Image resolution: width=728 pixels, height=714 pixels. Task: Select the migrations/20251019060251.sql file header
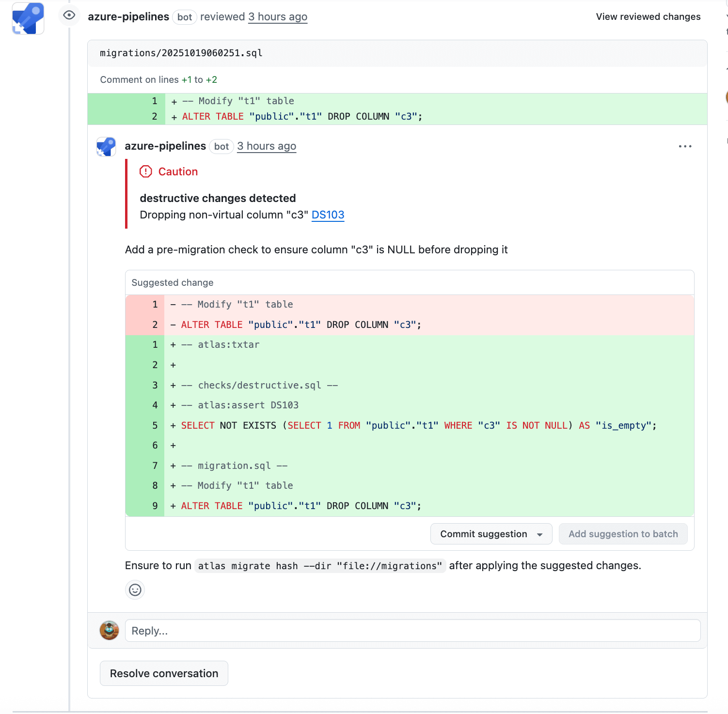180,53
